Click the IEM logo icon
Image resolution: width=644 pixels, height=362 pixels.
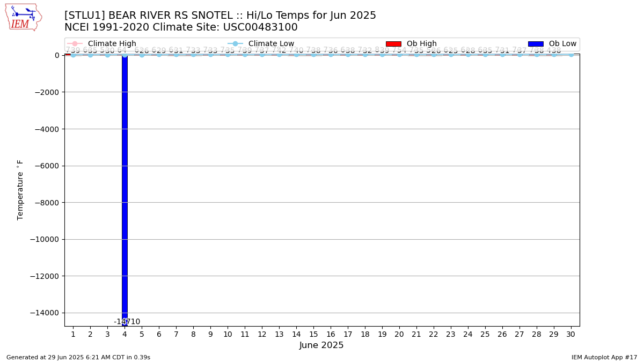[24, 17]
